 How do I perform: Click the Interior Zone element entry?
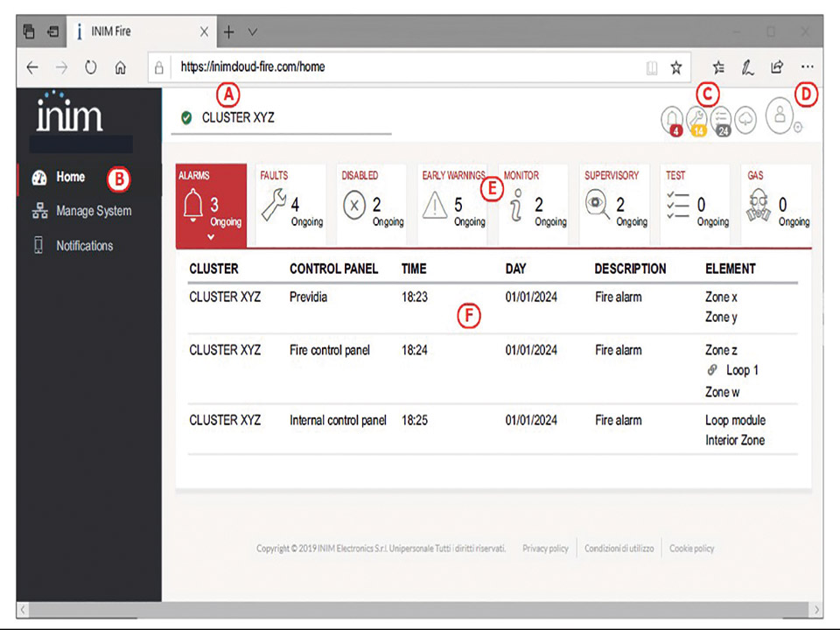pos(734,440)
